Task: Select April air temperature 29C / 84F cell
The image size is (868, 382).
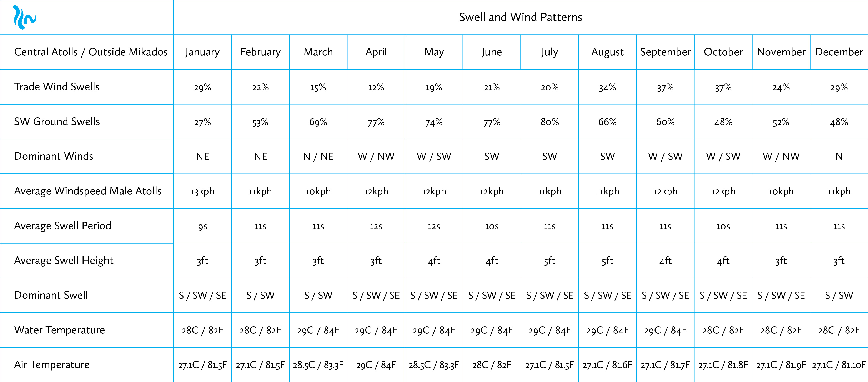Action: [376, 365]
